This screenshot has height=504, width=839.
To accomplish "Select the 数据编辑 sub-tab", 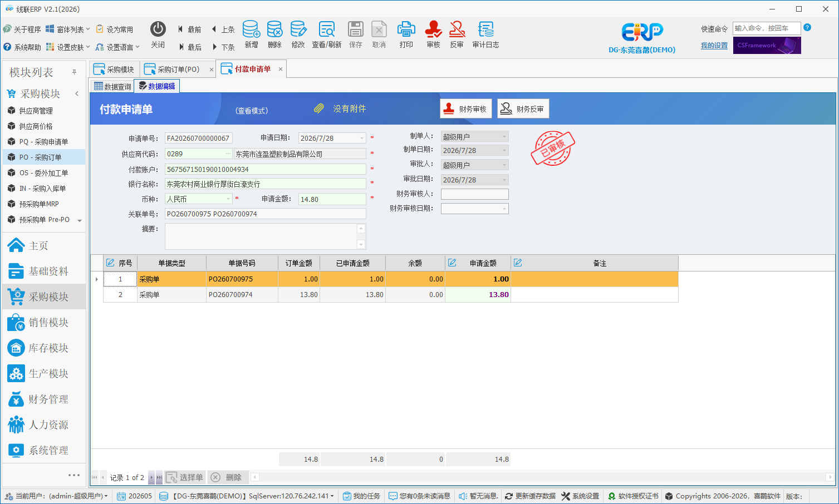I will click(157, 86).
